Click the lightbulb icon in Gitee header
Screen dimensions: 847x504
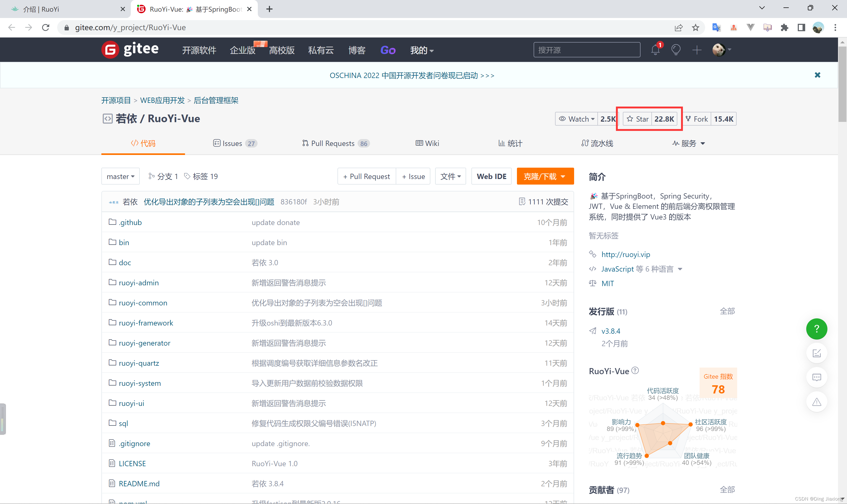tap(676, 50)
